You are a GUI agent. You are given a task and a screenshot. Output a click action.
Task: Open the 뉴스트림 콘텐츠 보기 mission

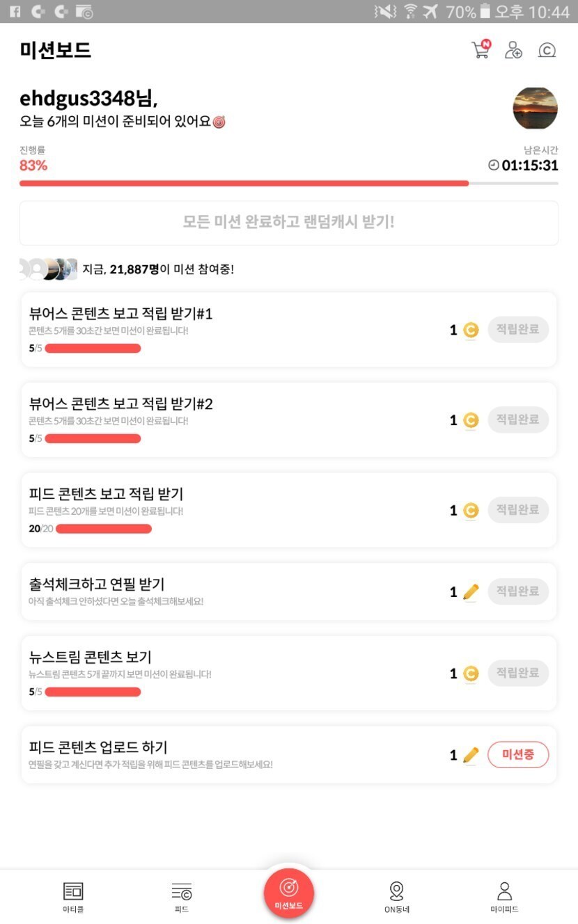coord(209,672)
